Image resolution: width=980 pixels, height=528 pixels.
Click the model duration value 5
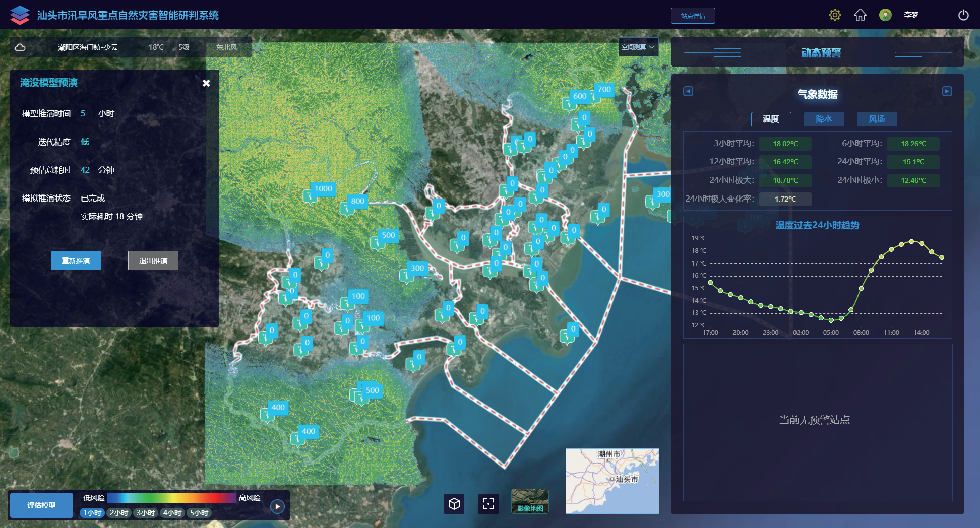[x=83, y=114]
